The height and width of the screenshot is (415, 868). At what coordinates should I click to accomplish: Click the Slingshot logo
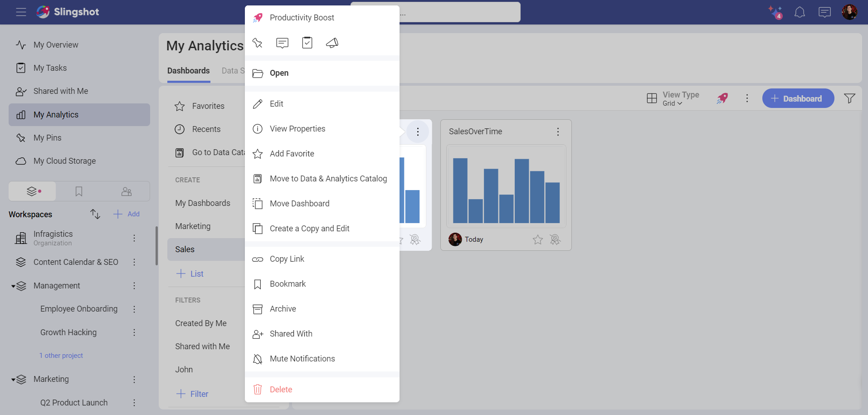tap(68, 12)
